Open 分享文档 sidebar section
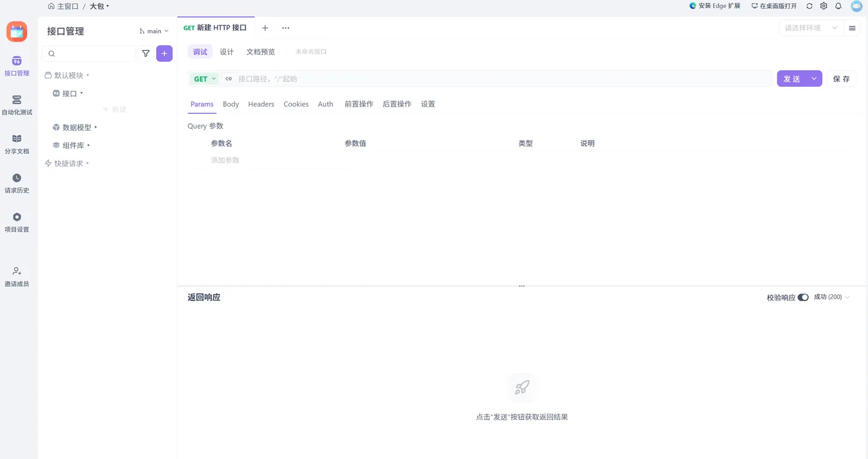The width and height of the screenshot is (868, 459). click(x=17, y=144)
